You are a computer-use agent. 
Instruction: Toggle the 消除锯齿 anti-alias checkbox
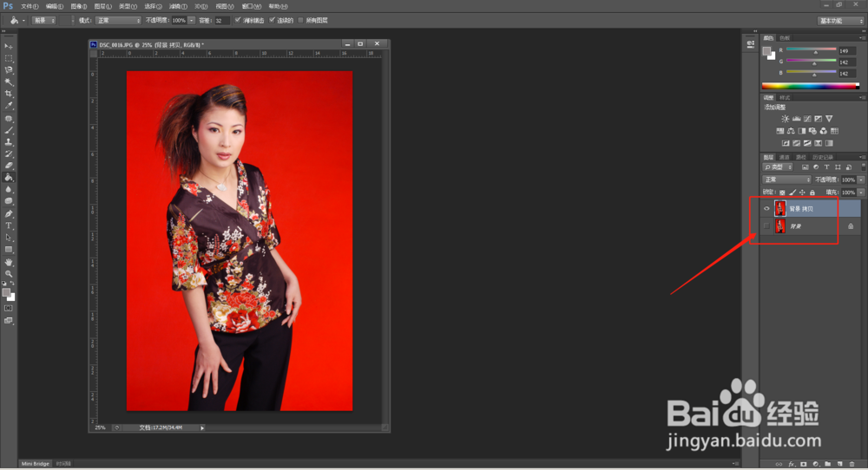pos(238,20)
